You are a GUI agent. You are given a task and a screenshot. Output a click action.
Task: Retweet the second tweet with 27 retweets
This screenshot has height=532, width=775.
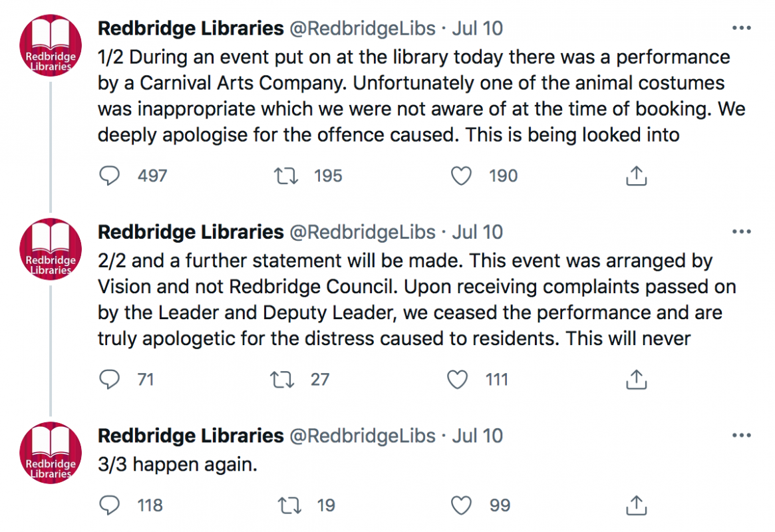[x=282, y=379]
